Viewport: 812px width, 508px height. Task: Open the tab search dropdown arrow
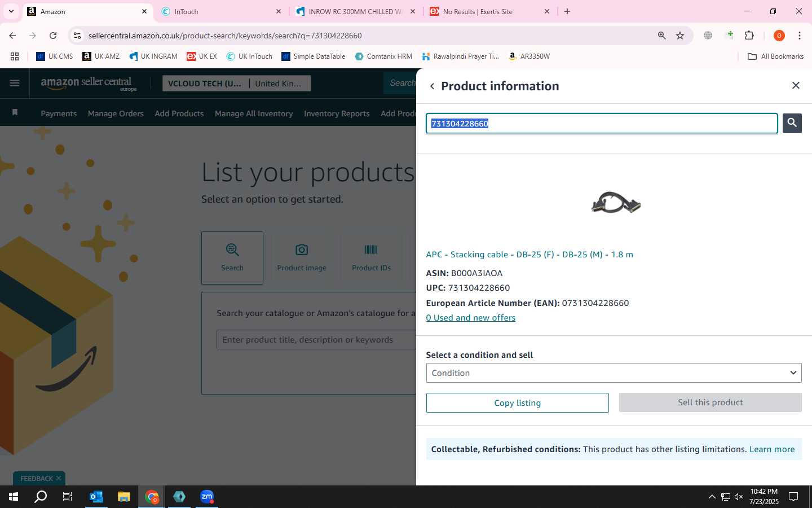coord(11,11)
